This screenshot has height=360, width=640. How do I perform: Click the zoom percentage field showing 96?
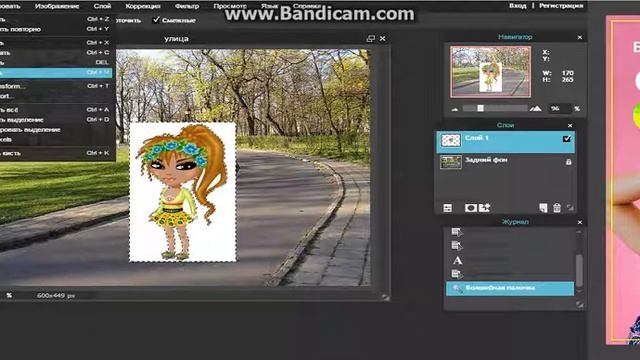(x=559, y=109)
